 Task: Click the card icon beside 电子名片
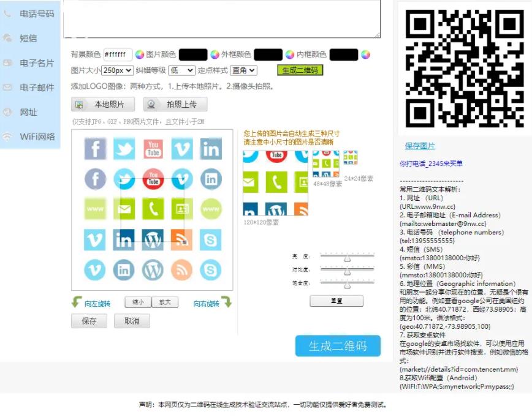coord(7,62)
